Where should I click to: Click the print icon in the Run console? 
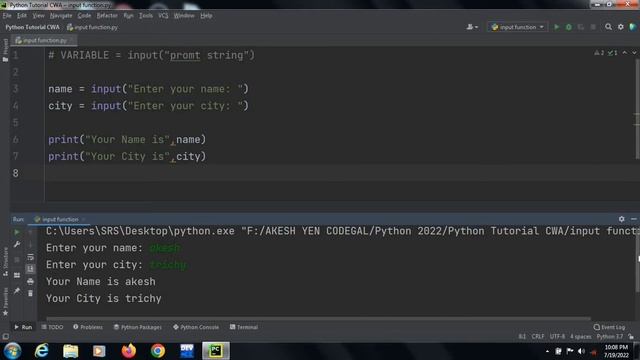tap(30, 281)
